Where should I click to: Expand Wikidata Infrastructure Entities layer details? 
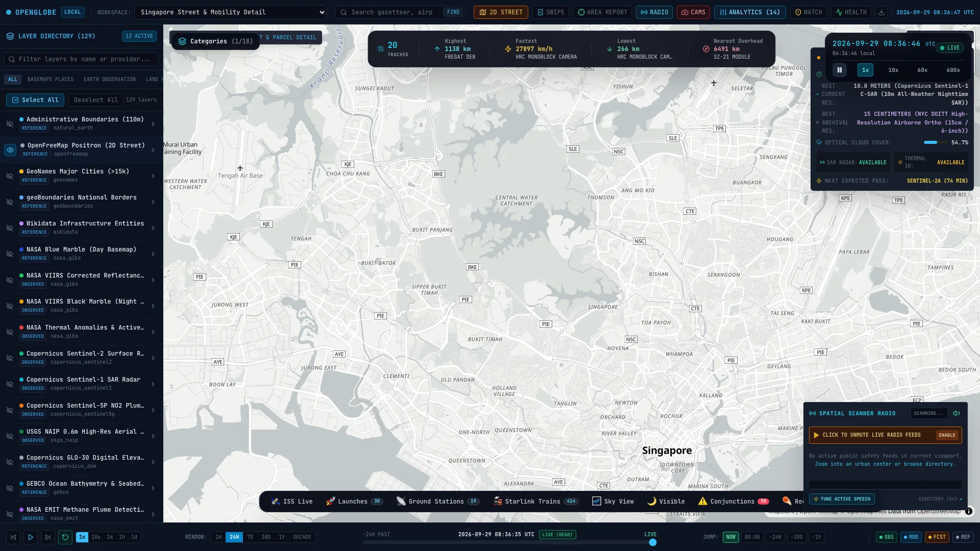point(153,228)
